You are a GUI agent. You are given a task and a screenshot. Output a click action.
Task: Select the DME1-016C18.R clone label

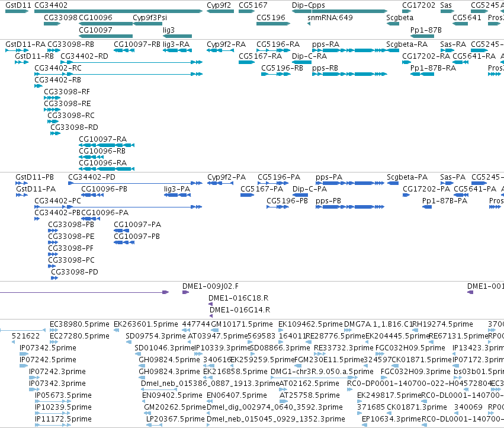point(239,298)
